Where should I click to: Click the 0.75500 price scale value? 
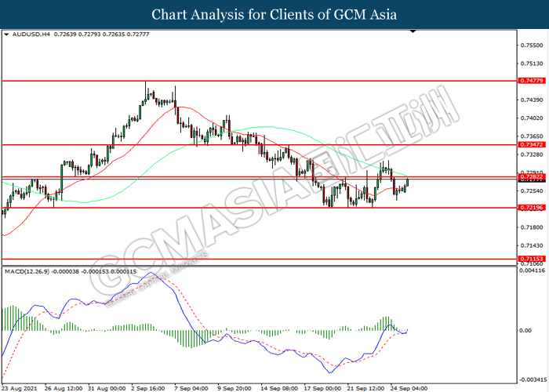(x=532, y=45)
